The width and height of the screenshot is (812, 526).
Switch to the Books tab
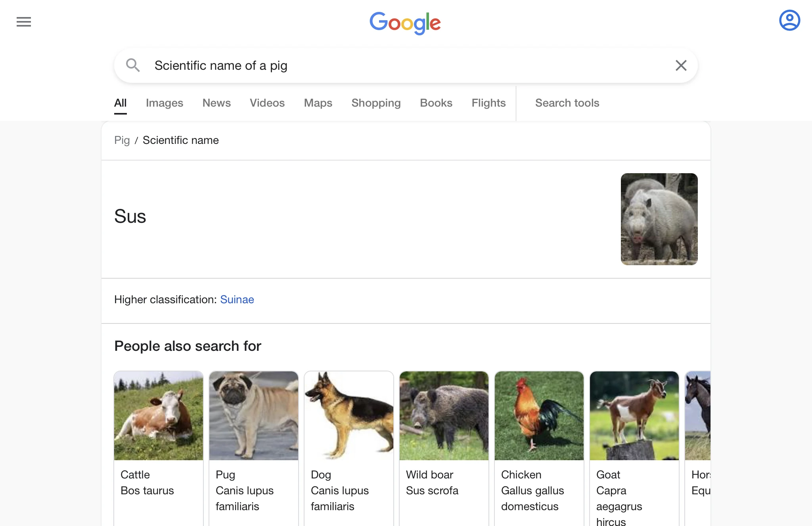(x=436, y=103)
